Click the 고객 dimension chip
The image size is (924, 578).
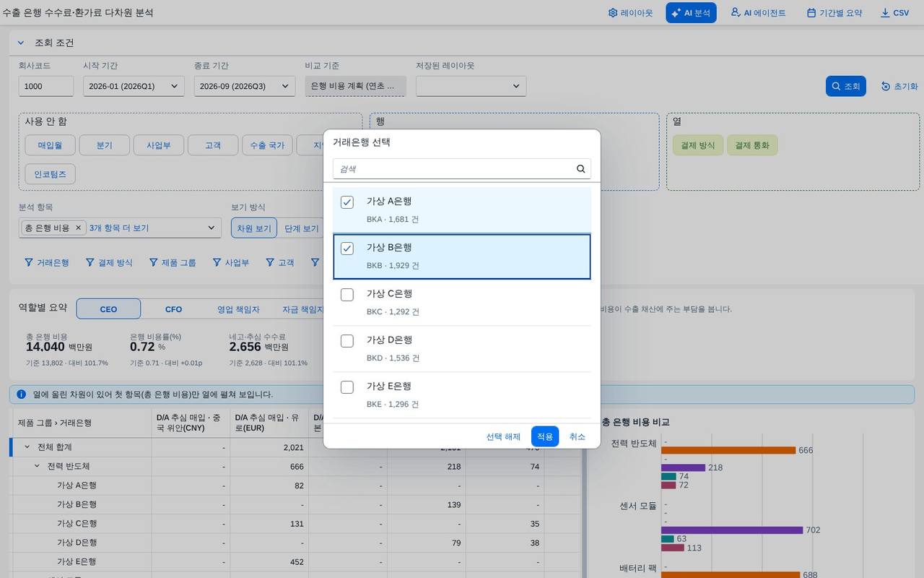[213, 145]
